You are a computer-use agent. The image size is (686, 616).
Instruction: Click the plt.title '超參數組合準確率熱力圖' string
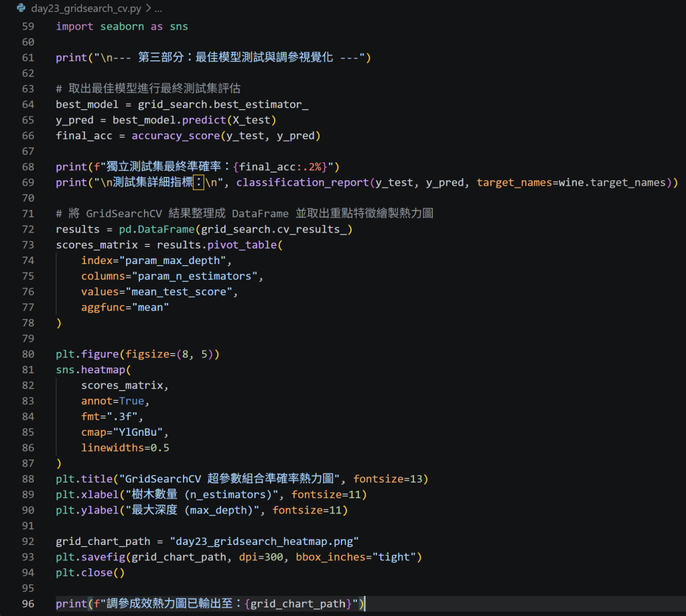click(x=229, y=479)
